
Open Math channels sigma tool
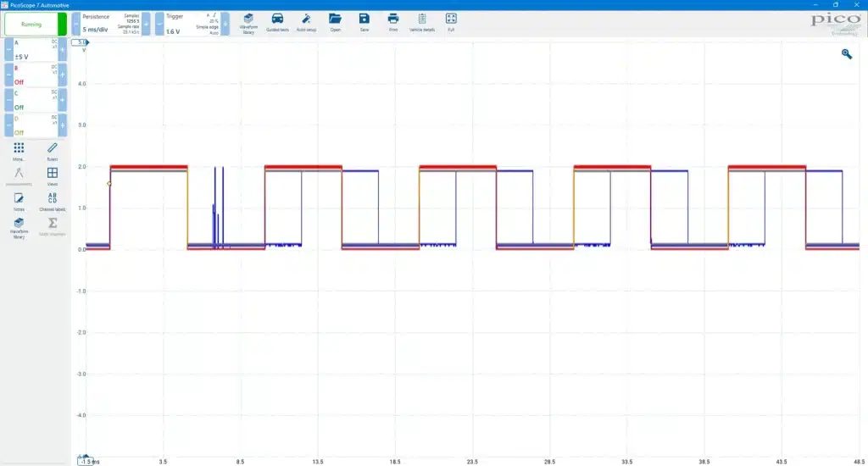(52, 227)
